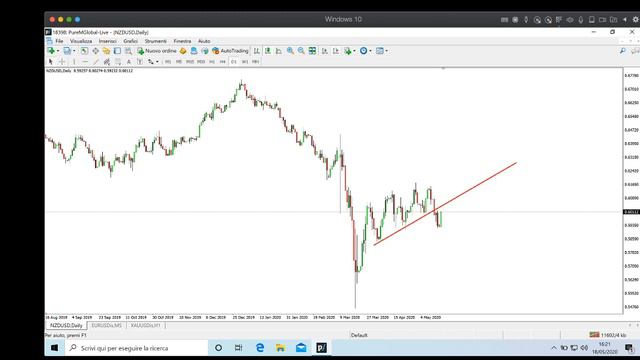Image resolution: width=640 pixels, height=360 pixels.
Task: Set timeframe to H1
Action: (x=212, y=62)
